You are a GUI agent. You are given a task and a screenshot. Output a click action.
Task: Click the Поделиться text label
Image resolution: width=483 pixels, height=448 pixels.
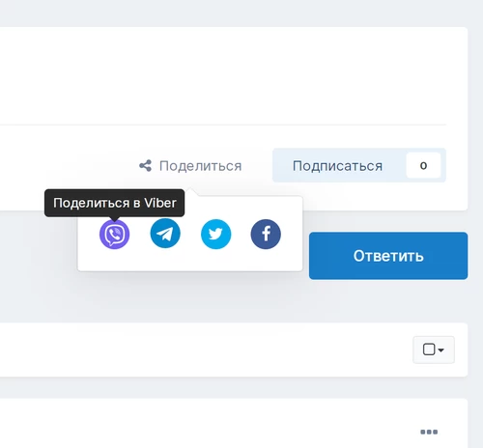[200, 166]
